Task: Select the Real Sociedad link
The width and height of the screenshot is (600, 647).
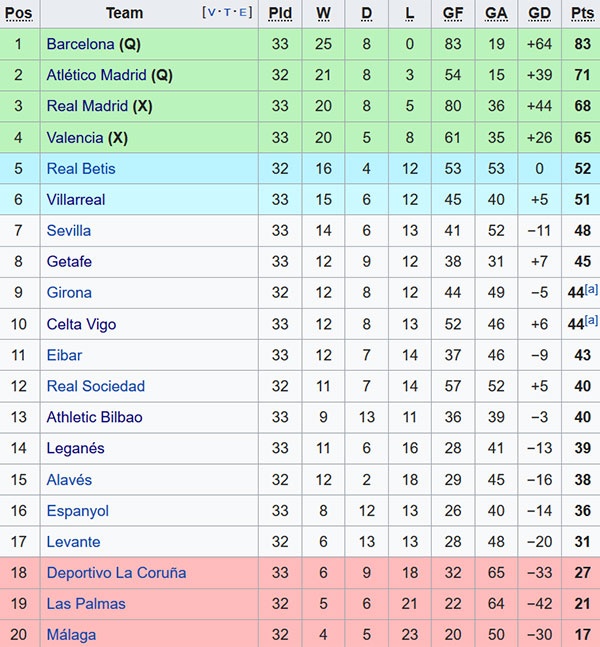Action: click(x=95, y=386)
